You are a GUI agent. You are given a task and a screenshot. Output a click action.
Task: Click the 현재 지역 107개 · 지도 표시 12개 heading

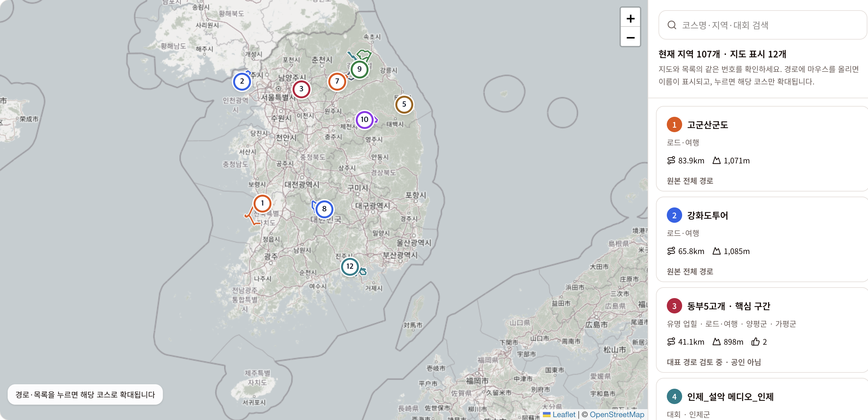pyautogui.click(x=722, y=54)
